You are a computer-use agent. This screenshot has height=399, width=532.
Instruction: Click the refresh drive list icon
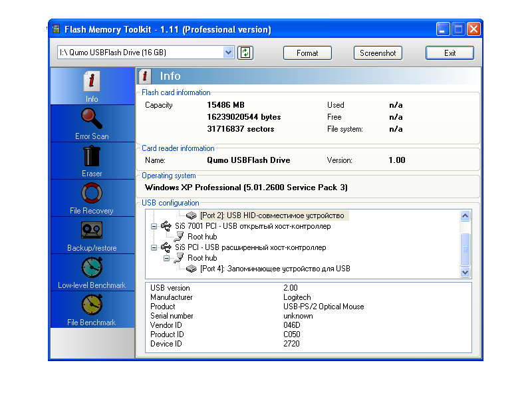[245, 53]
